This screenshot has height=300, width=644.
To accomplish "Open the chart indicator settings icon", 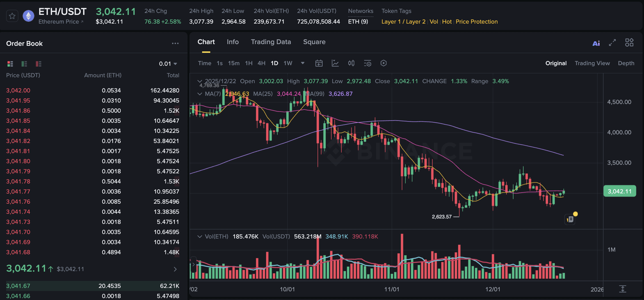I will 368,63.
